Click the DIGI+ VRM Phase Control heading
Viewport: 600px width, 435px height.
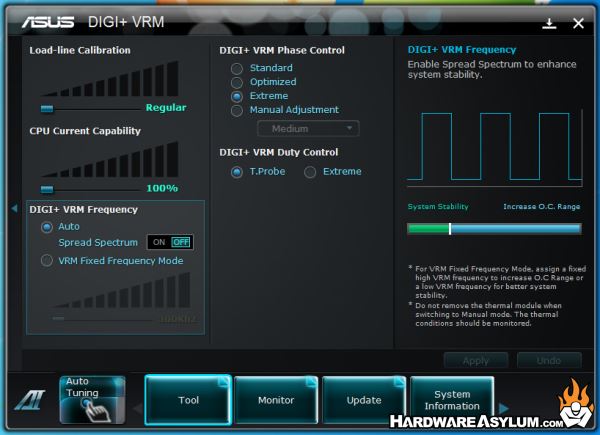point(282,50)
